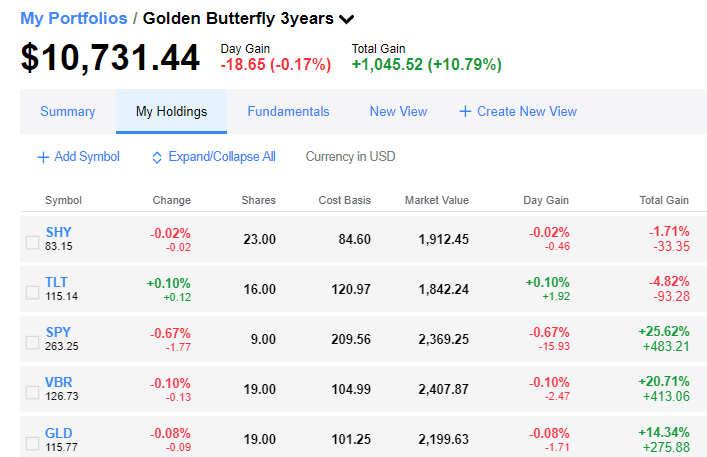Click the plus icon for Create New View
Viewport: 707px width, 457px height.
(x=465, y=112)
